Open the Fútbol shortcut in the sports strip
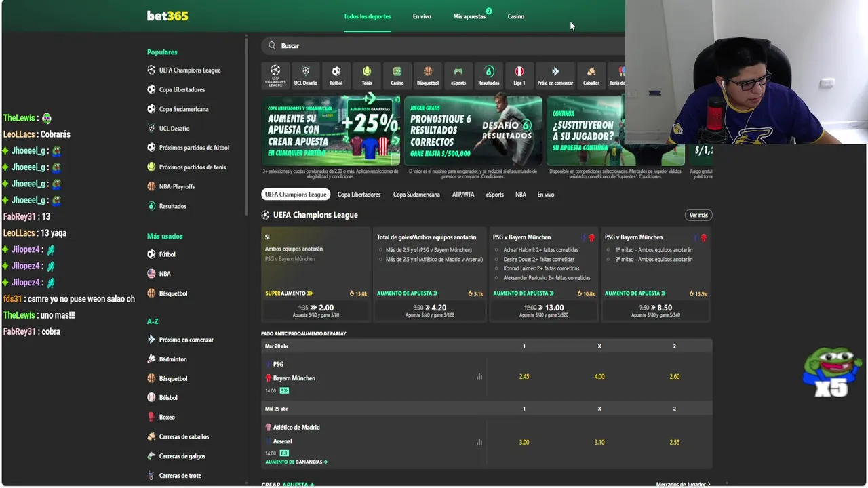The image size is (868, 488). (x=336, y=75)
